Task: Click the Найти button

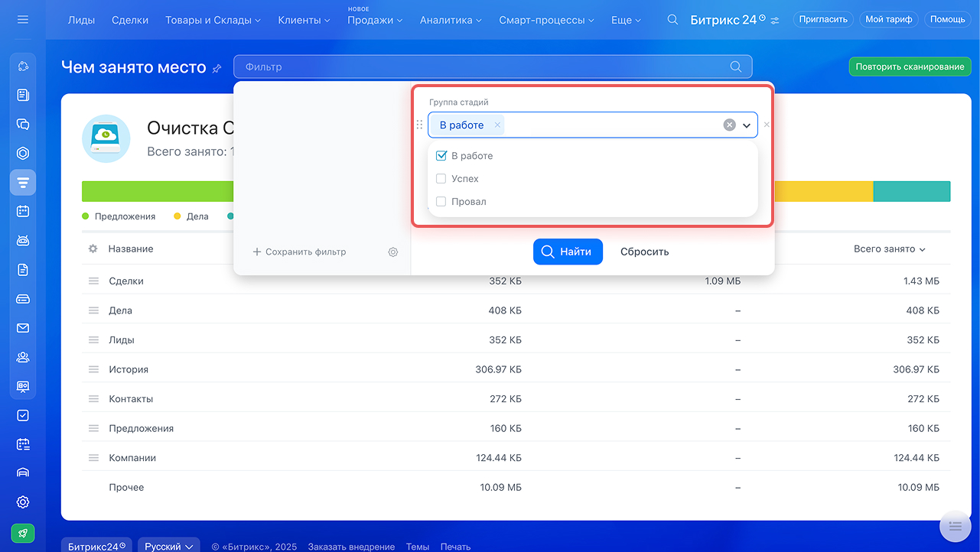Action: [x=568, y=252]
